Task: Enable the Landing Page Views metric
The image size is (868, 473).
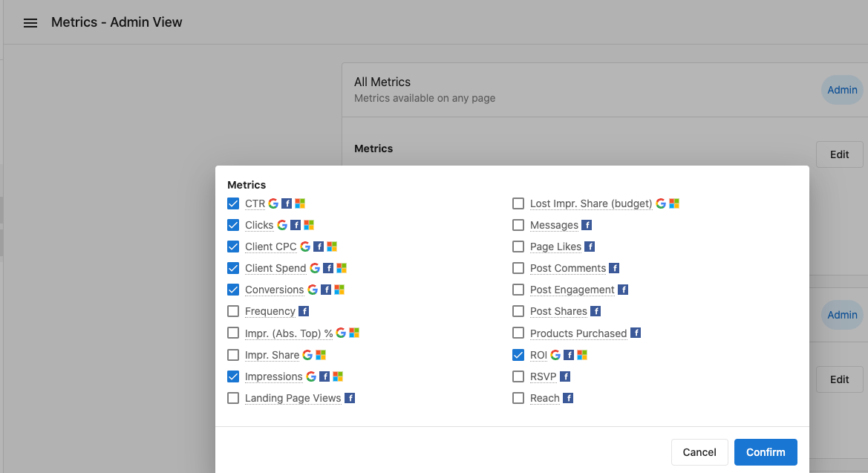Action: tap(233, 398)
